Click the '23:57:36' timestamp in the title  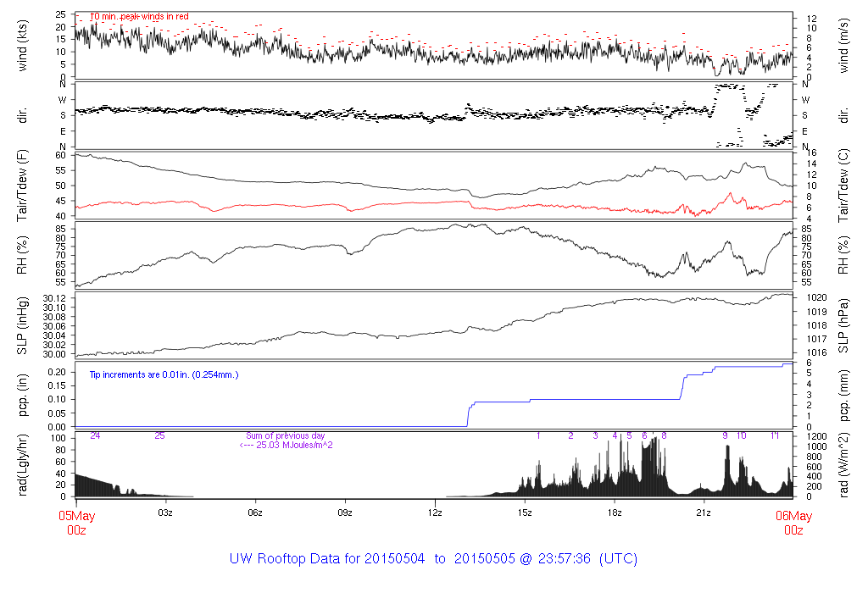(x=565, y=559)
